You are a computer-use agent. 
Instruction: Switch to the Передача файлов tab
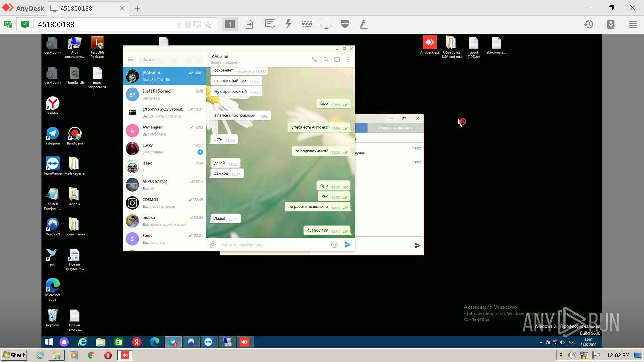click(395, 128)
